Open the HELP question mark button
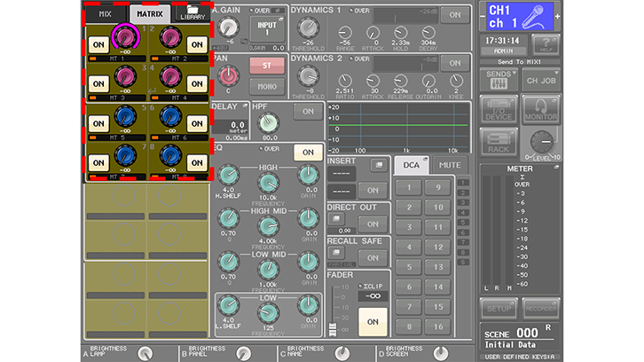The height and width of the screenshot is (362, 644). pyautogui.click(x=545, y=44)
